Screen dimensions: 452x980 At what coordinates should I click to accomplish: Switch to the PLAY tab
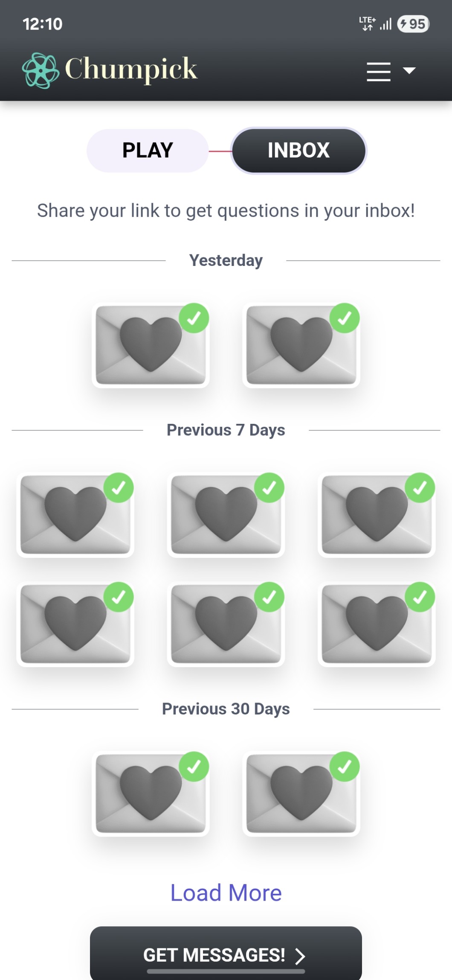coord(148,151)
